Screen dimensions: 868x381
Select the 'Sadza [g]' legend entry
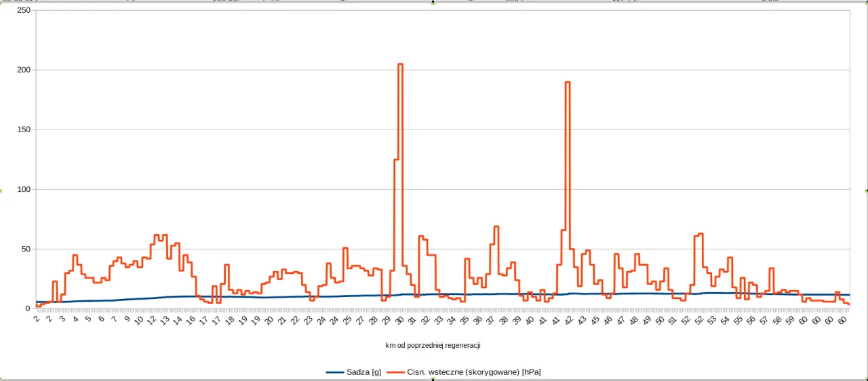click(363, 372)
